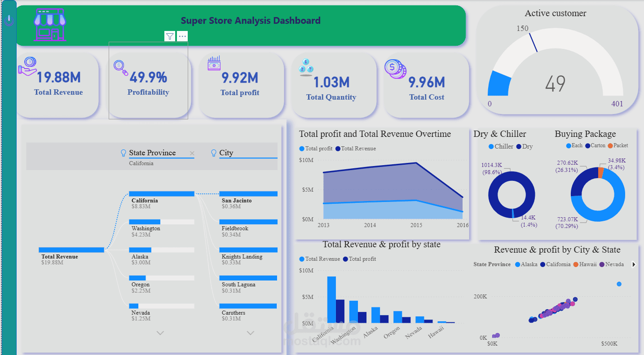The width and height of the screenshot is (644, 355).
Task: Click the blue filled segment of the Active customer gauge
Action: 499,83
